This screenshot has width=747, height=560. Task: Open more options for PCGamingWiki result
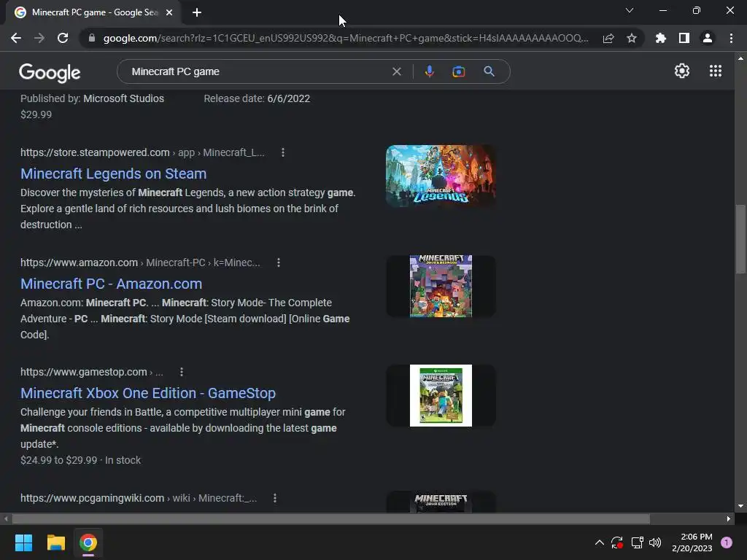click(275, 498)
